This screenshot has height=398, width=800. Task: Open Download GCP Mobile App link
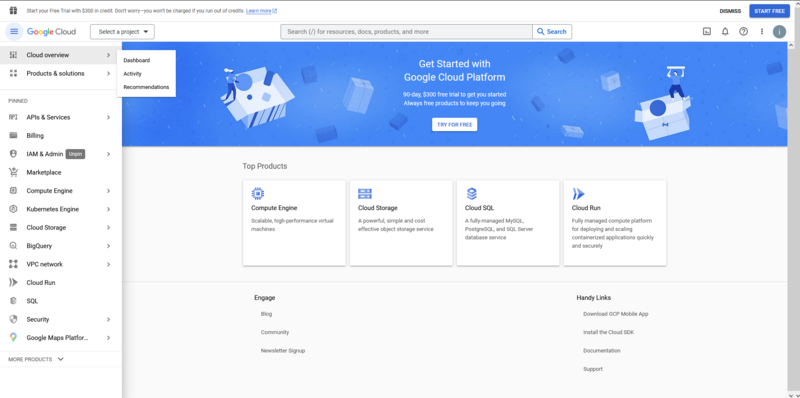click(x=615, y=314)
